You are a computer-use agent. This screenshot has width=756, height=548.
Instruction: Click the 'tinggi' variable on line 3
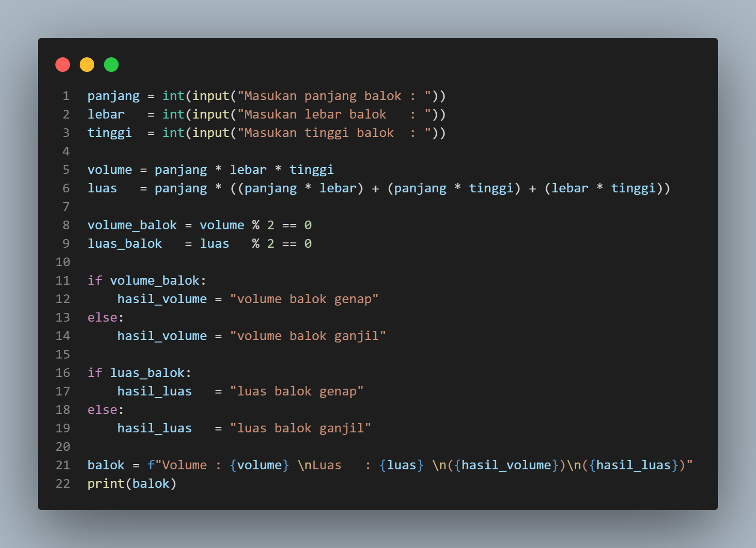click(x=110, y=133)
